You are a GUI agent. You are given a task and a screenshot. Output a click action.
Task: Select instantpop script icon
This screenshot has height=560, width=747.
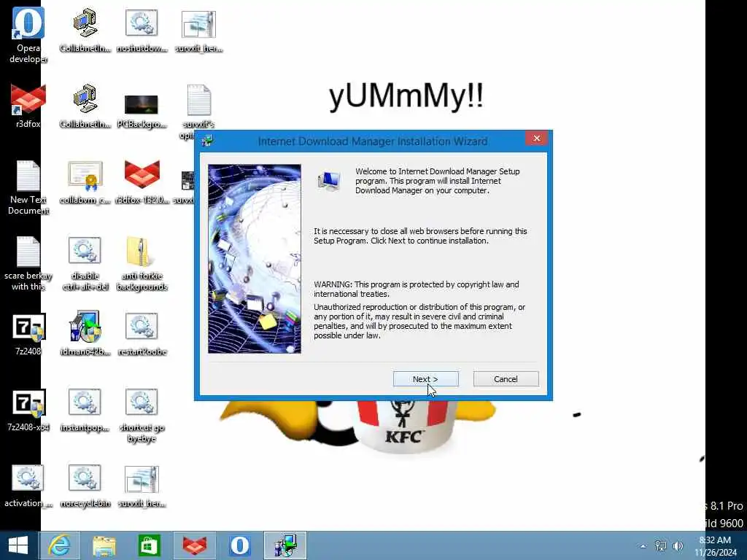[x=85, y=411]
